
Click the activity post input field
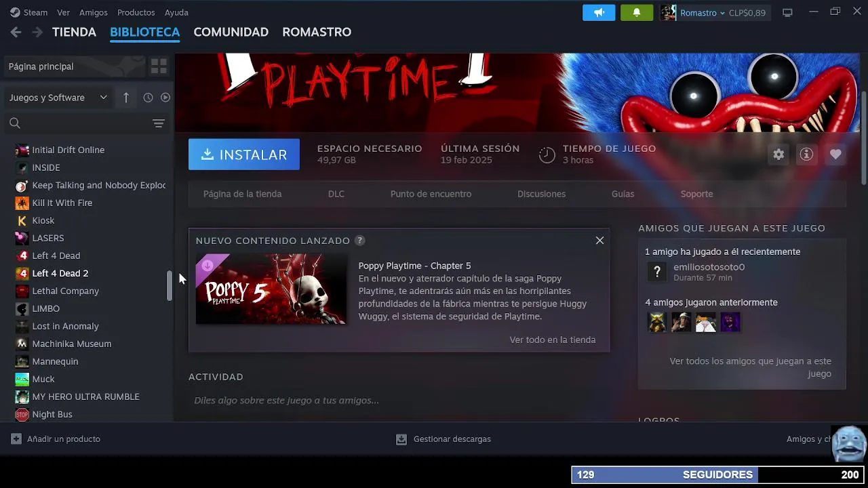(x=400, y=401)
